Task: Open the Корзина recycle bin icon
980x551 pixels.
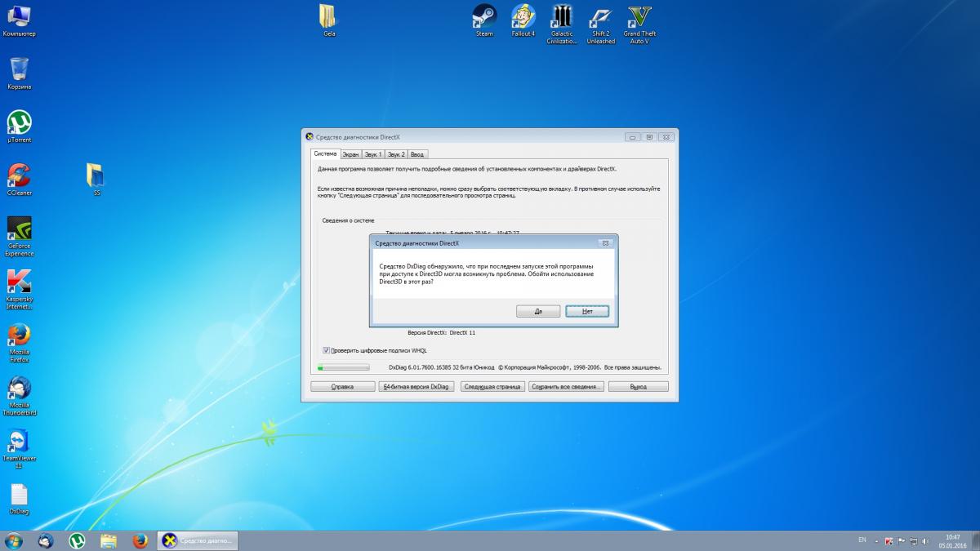Action: pos(19,73)
